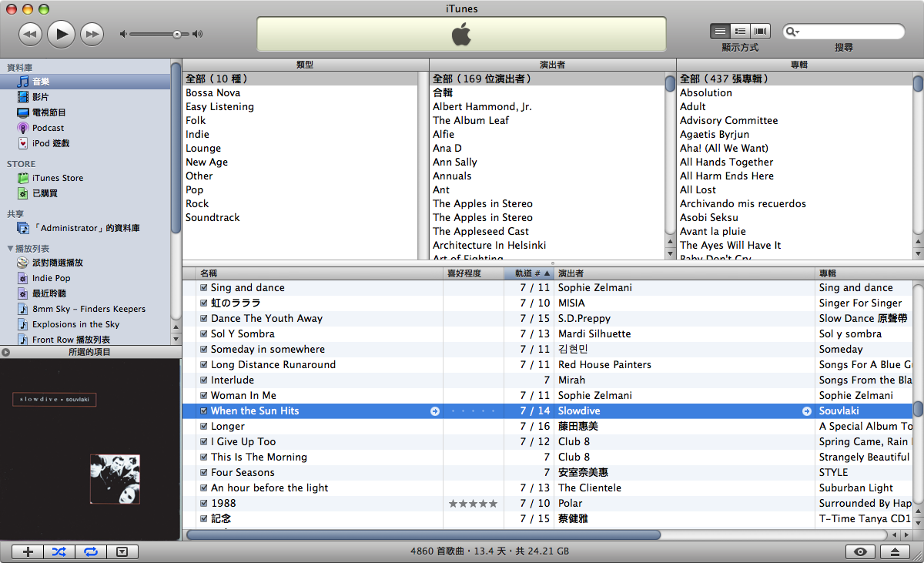Select Absolution in album browser
The image size is (924, 563).
795,92
